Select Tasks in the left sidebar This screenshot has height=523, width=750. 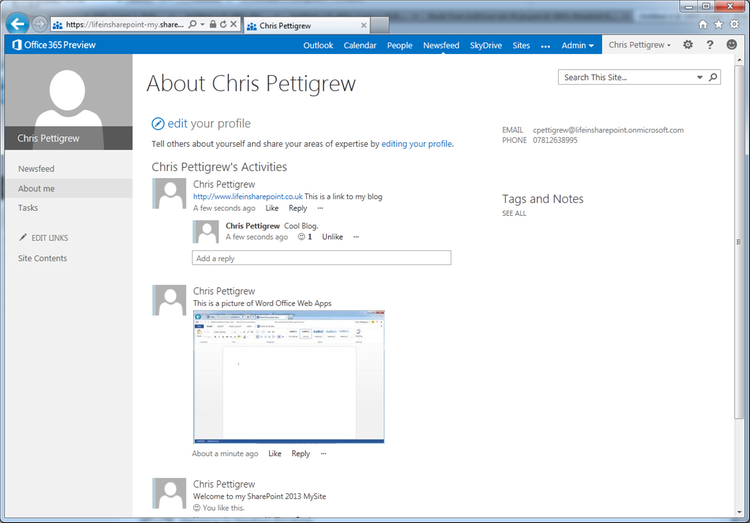point(28,208)
